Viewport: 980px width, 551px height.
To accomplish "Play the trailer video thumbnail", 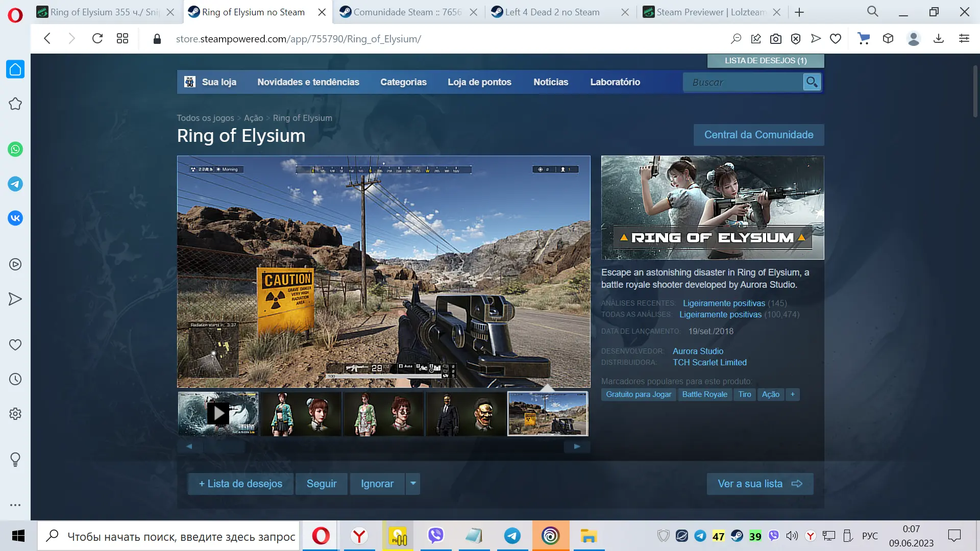I will [218, 414].
